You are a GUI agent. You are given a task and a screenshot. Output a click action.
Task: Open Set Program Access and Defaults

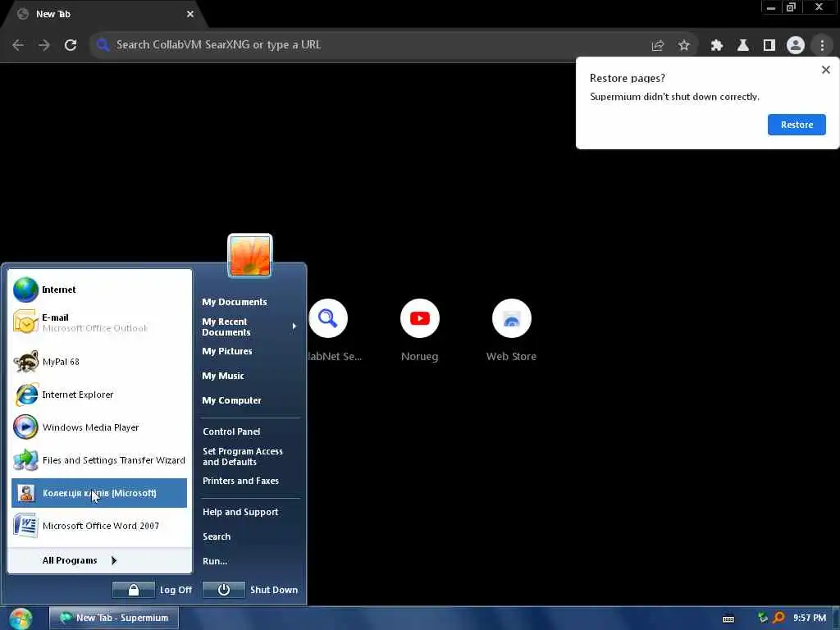(243, 456)
